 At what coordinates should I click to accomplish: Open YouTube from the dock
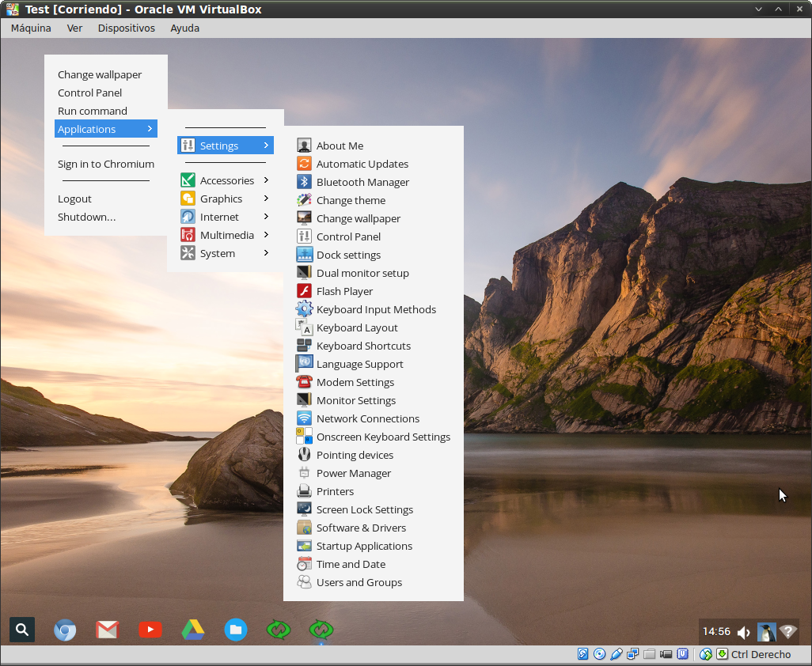150,630
